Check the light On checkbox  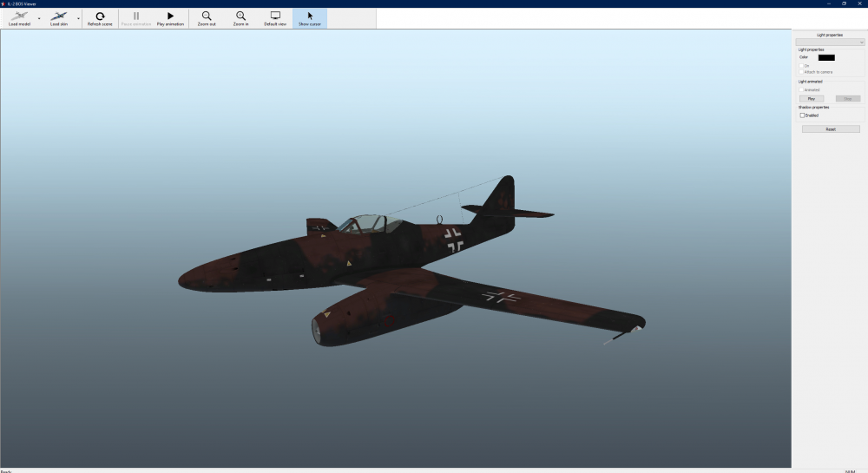pos(802,65)
